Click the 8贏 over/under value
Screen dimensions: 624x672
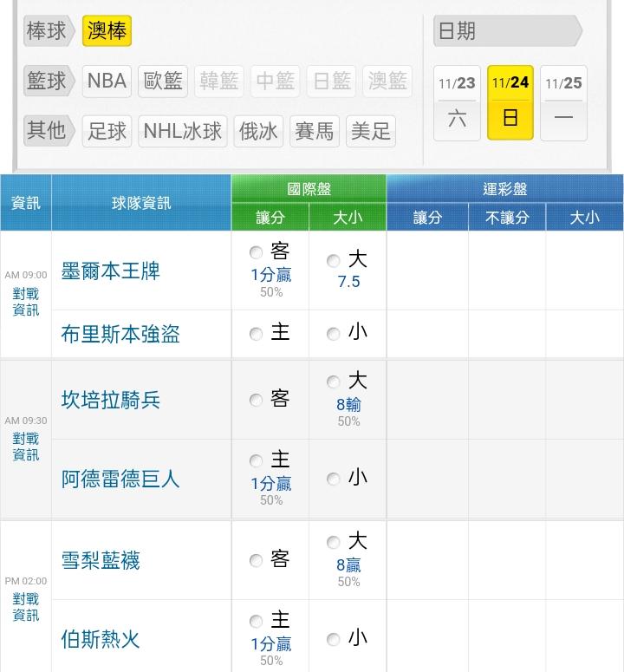tap(348, 565)
